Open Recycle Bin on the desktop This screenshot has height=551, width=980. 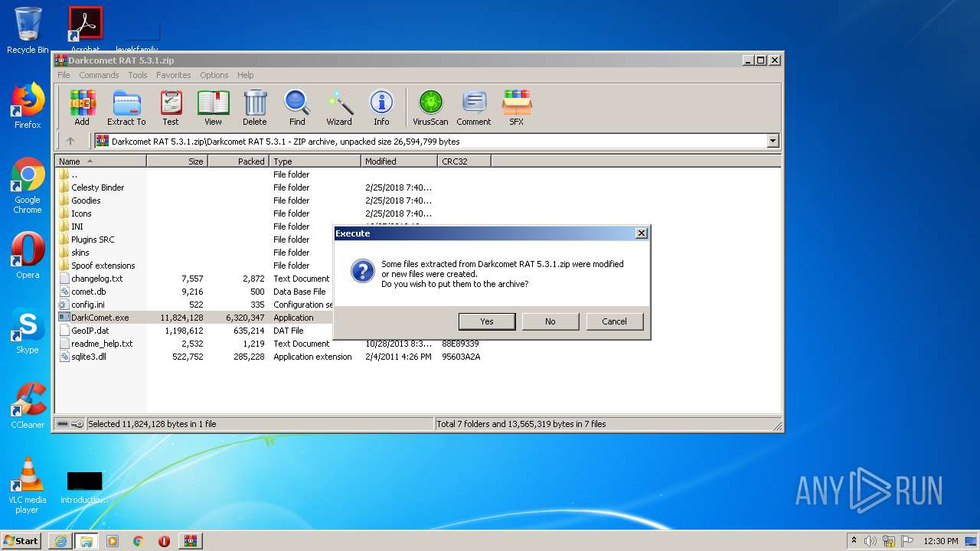[28, 31]
